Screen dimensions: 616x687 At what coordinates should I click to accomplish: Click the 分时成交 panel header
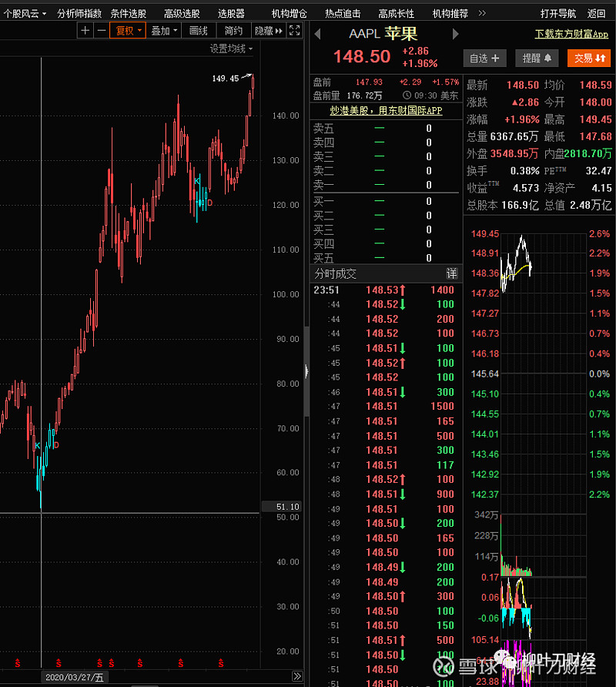(x=386, y=274)
